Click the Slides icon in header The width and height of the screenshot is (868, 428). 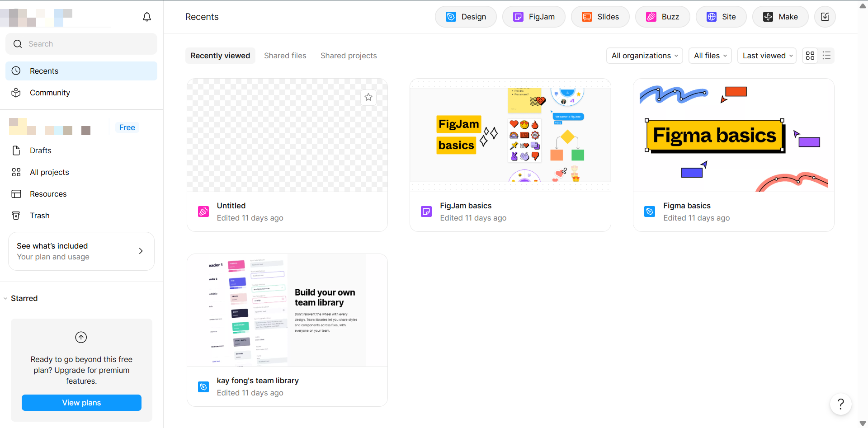click(587, 17)
